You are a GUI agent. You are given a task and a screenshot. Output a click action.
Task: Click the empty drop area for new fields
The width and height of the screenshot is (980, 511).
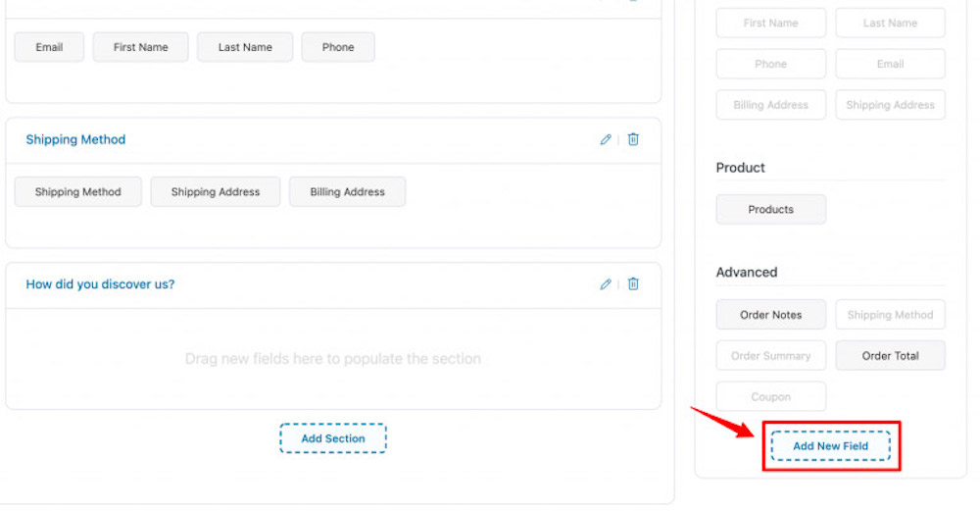click(333, 359)
